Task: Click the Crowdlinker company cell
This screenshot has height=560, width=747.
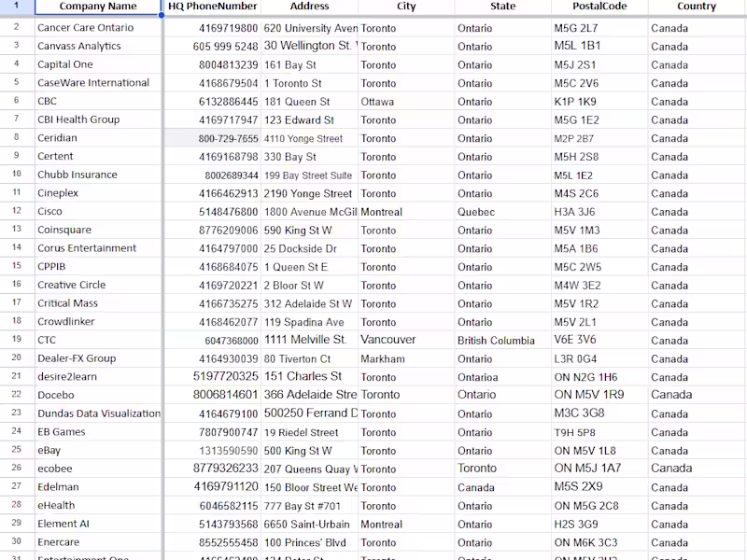Action: [x=98, y=322]
